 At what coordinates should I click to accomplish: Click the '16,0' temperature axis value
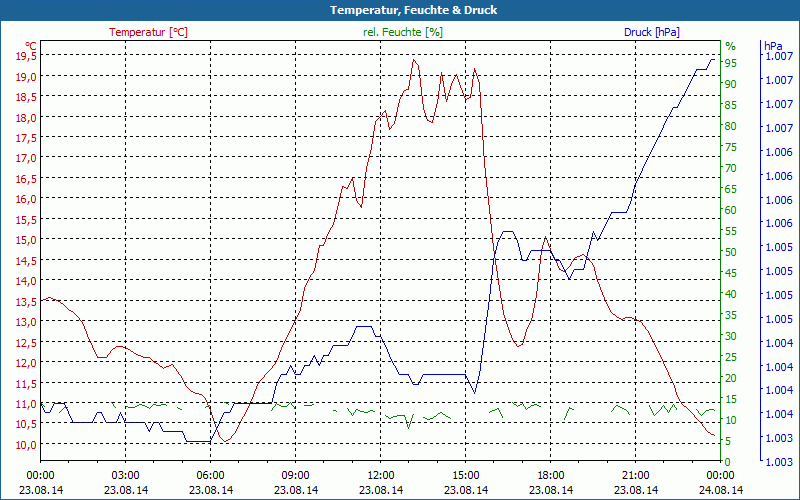(26, 198)
